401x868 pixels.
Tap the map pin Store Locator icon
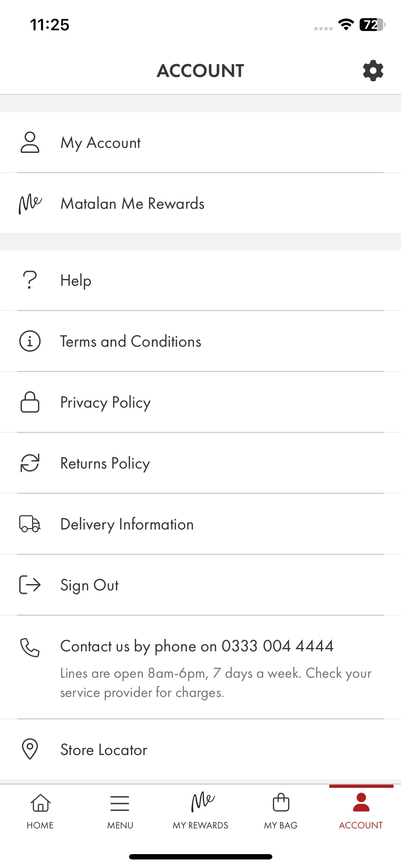point(30,749)
